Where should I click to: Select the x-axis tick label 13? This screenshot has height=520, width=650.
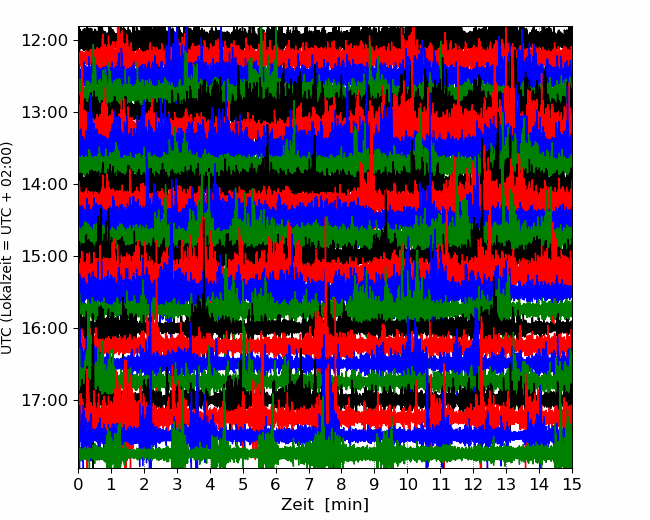point(506,484)
